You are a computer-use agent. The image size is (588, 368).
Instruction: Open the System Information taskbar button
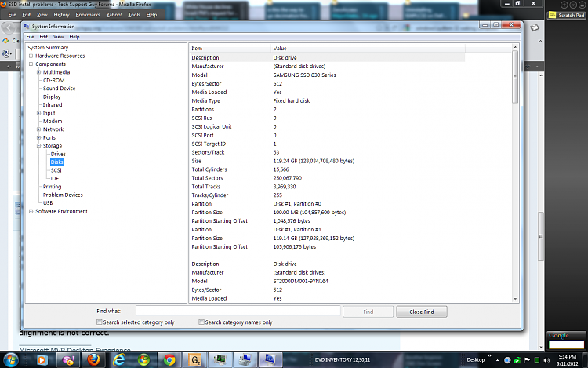coord(270,360)
